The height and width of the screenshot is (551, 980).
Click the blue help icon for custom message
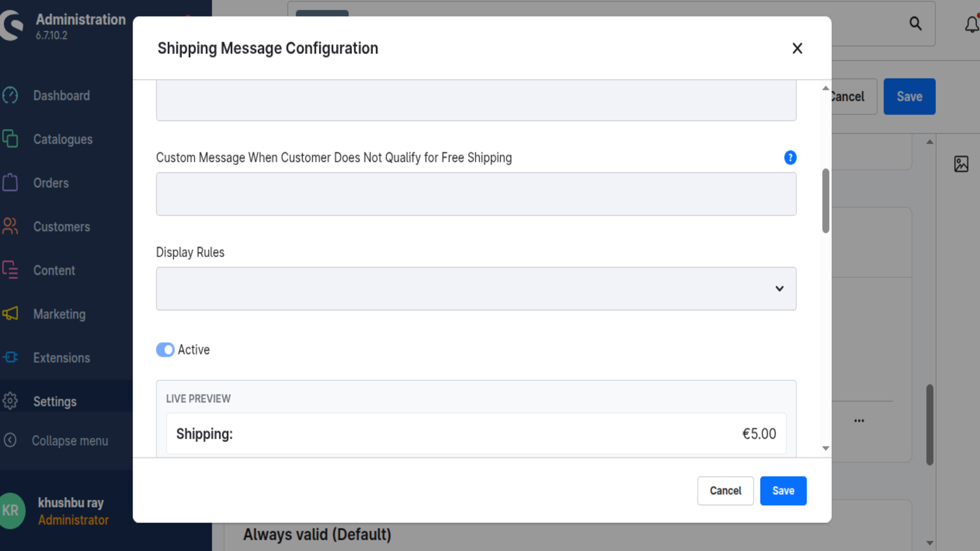coord(790,158)
